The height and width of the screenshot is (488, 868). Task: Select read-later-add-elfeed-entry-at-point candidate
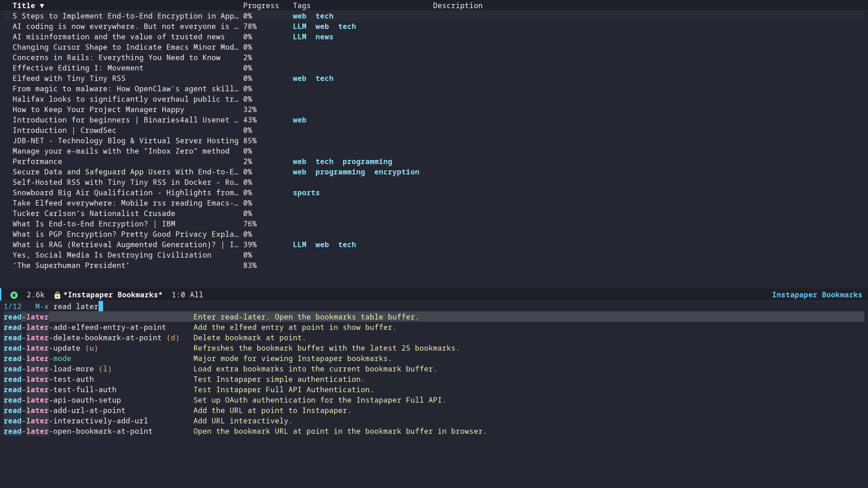pyautogui.click(x=85, y=328)
